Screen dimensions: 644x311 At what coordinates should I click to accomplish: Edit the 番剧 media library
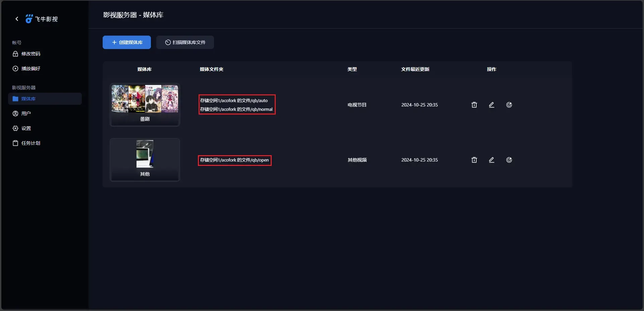tap(491, 105)
